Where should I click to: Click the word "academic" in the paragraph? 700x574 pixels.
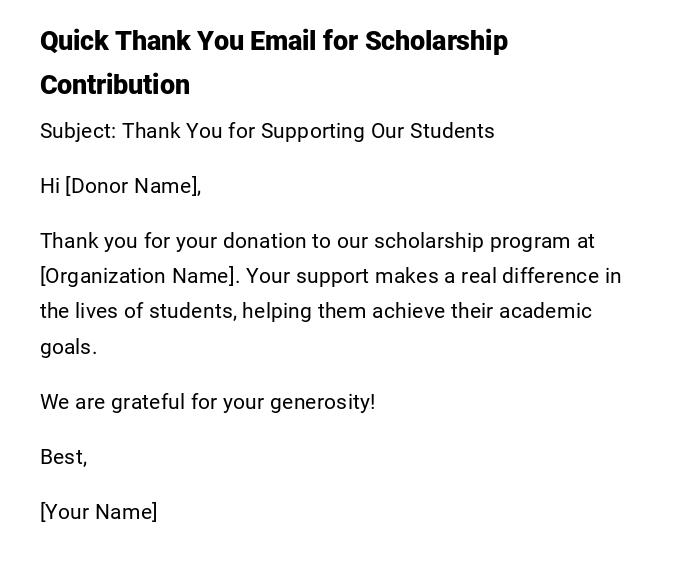(545, 311)
